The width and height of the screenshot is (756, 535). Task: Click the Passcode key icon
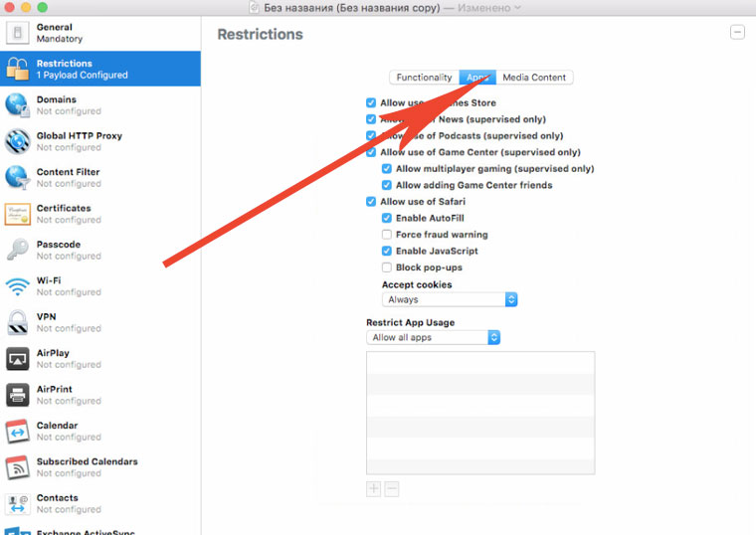[18, 250]
